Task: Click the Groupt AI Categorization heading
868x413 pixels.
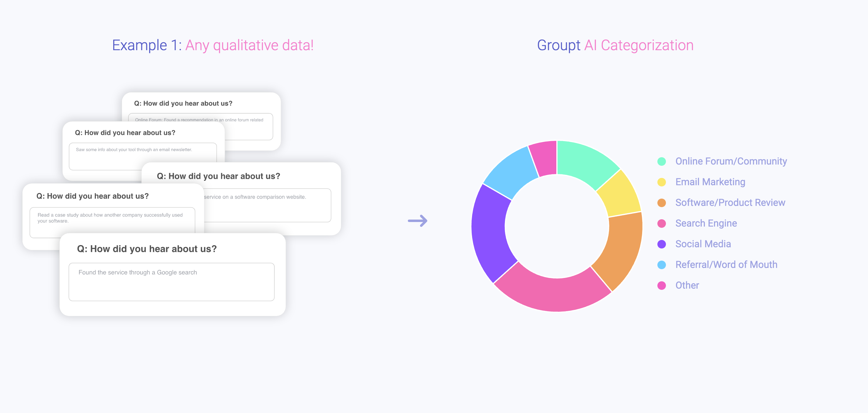Action: point(615,45)
